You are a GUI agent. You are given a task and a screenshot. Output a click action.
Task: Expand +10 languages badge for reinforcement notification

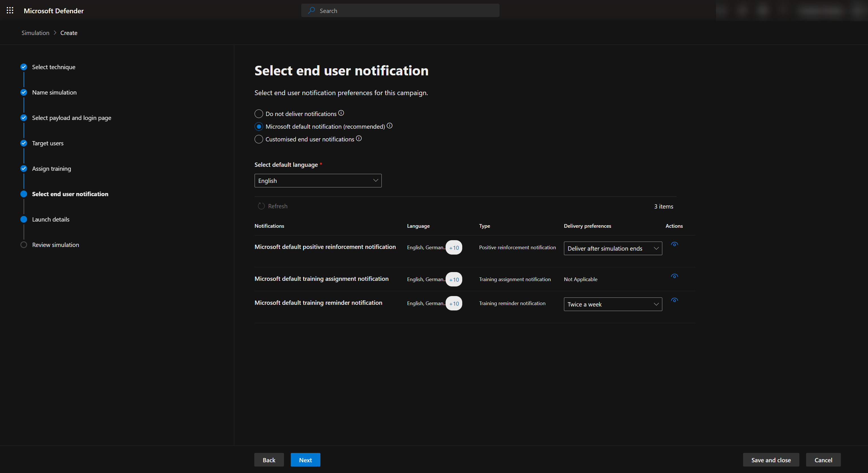454,248
